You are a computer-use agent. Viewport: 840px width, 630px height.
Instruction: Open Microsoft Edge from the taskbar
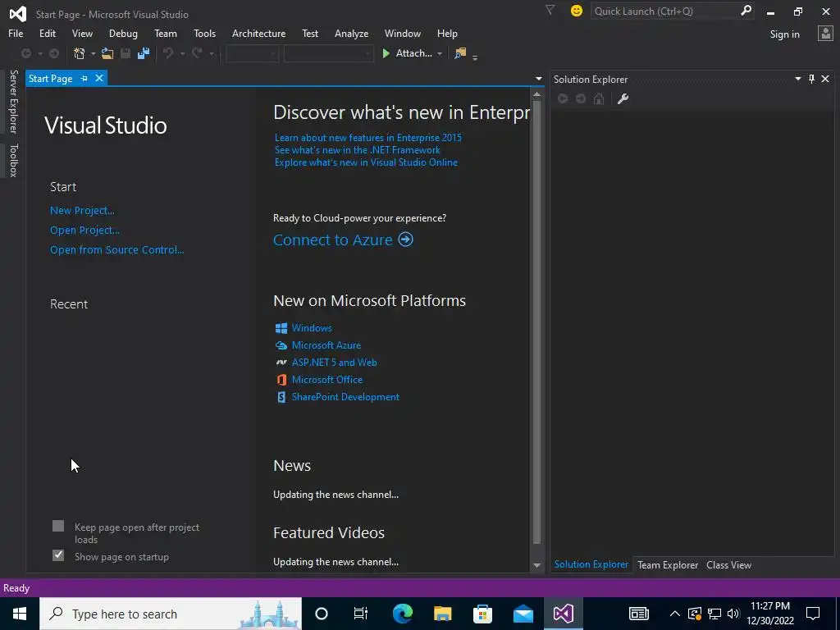403,614
